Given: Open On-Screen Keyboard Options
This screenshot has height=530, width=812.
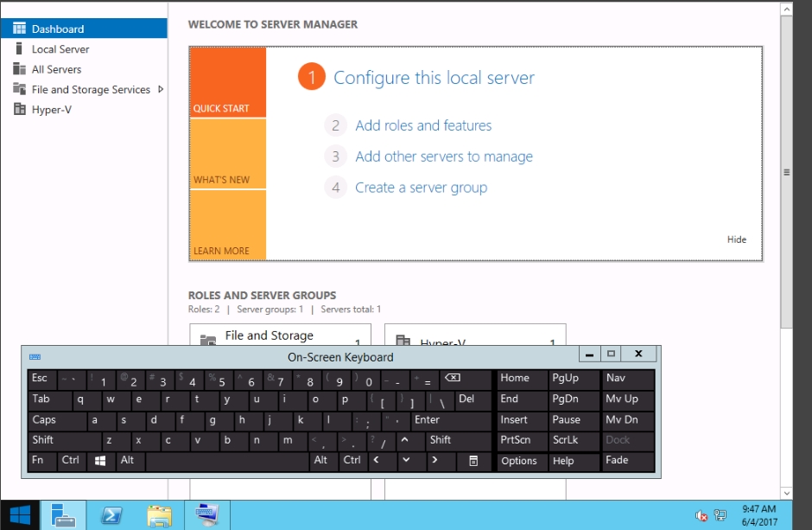Looking at the screenshot, I should tap(522, 461).
